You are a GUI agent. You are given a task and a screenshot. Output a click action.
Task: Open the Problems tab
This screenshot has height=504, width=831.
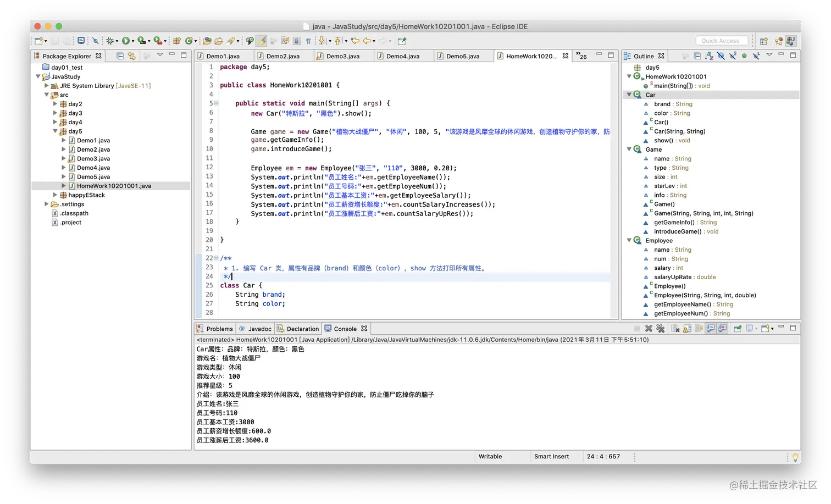point(215,329)
